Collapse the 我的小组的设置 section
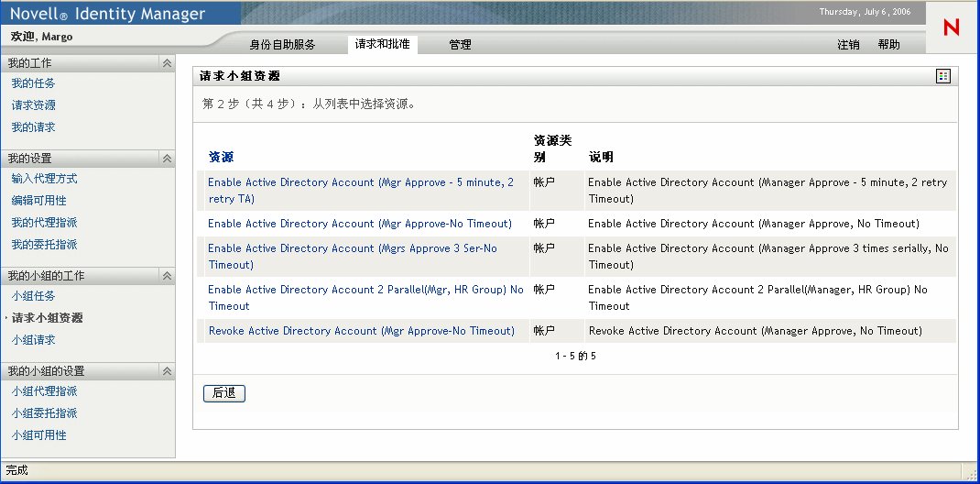 tap(167, 371)
